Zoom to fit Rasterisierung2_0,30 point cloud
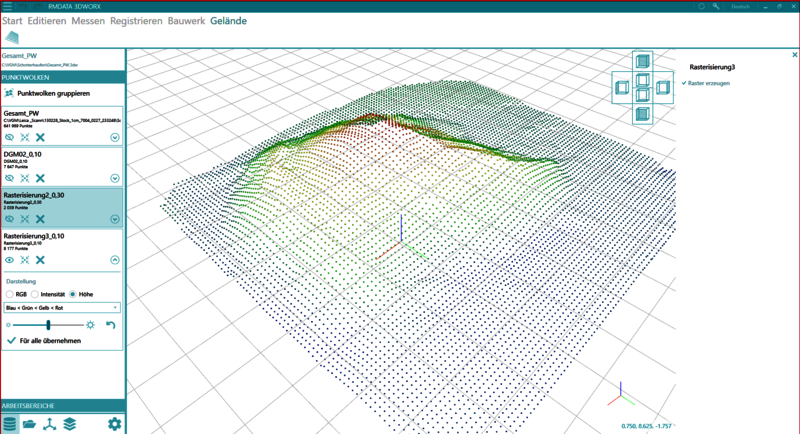This screenshot has width=800, height=434. [24, 219]
